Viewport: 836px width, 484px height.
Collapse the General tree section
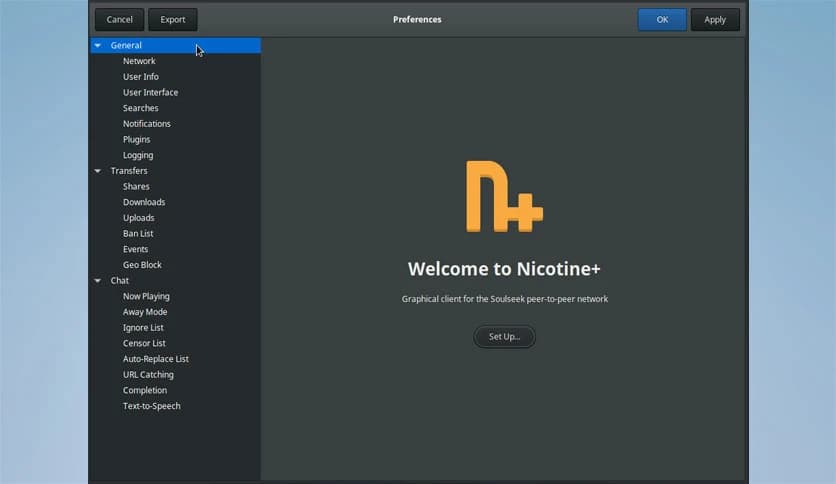click(x=98, y=45)
